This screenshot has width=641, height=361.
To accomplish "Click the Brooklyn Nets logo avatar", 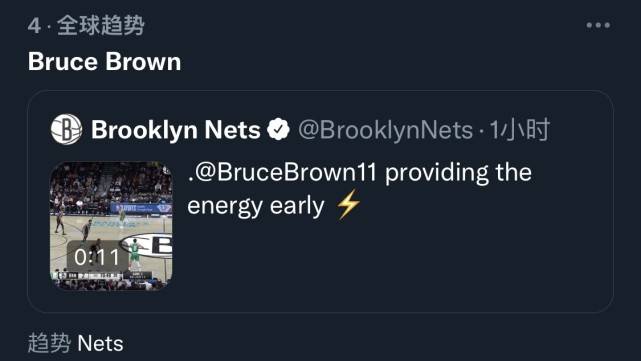I will [66, 130].
